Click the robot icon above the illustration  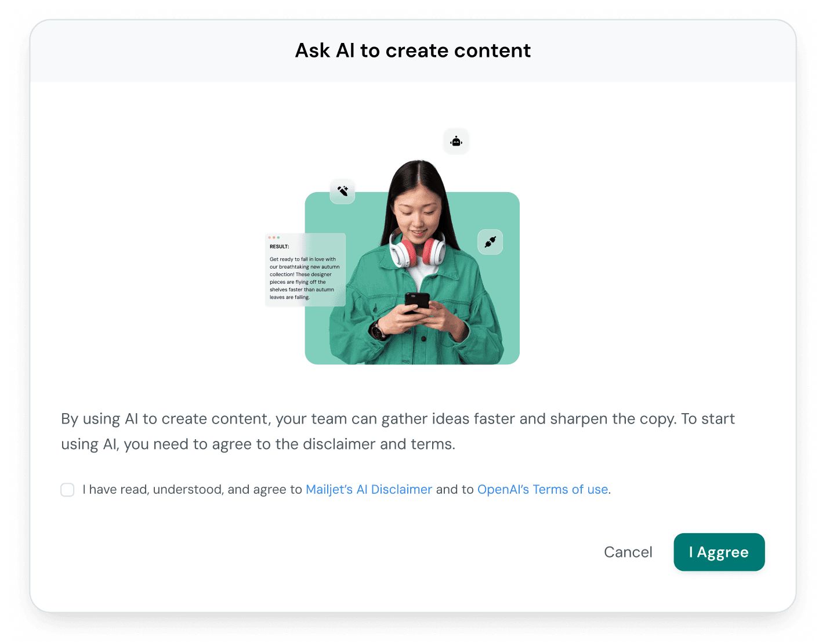pyautogui.click(x=456, y=142)
